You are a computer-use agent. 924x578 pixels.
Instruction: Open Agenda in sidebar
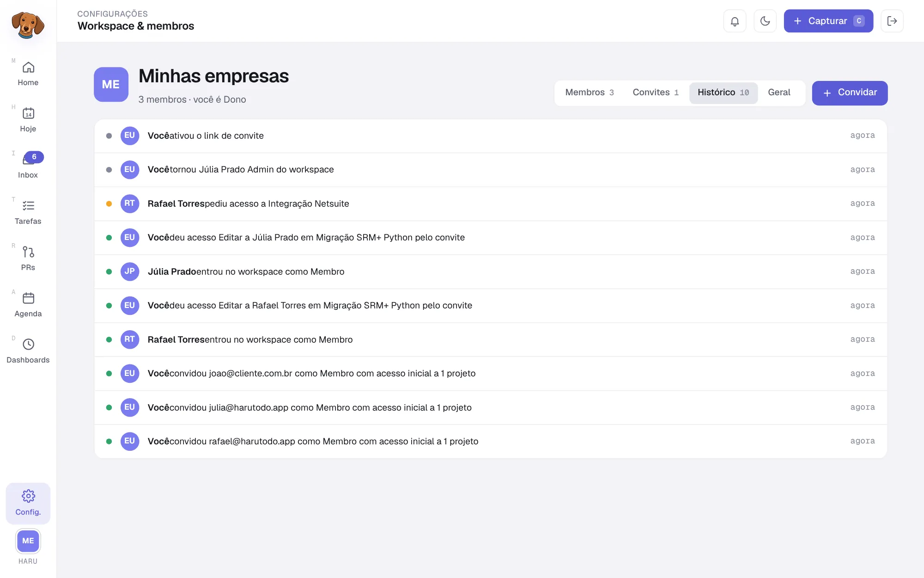click(28, 305)
